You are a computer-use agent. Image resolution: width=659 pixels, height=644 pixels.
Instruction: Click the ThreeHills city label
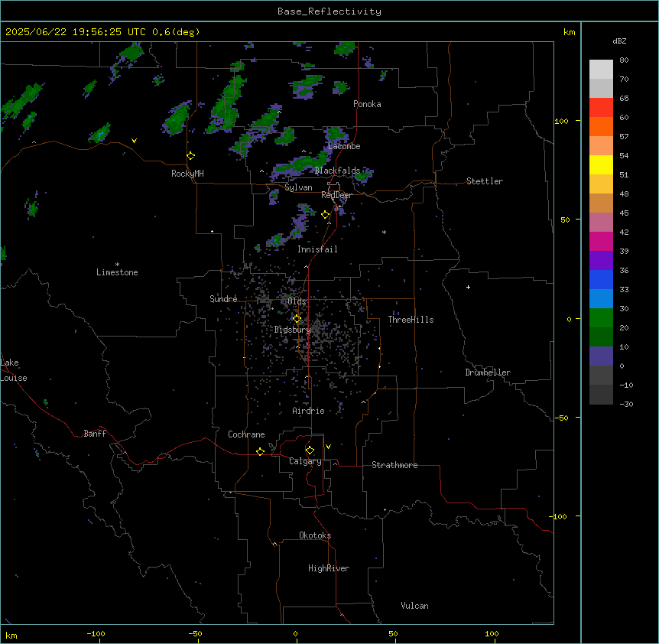[x=411, y=320]
